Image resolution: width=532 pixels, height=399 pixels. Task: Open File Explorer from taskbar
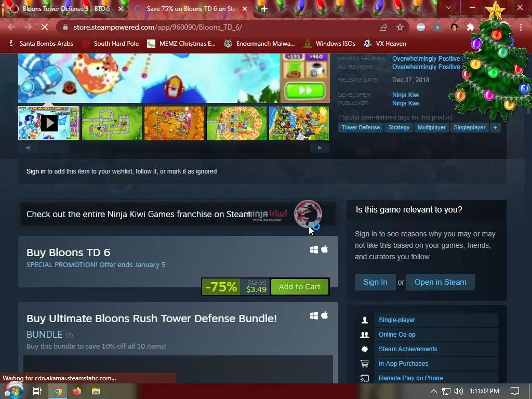pos(96,391)
